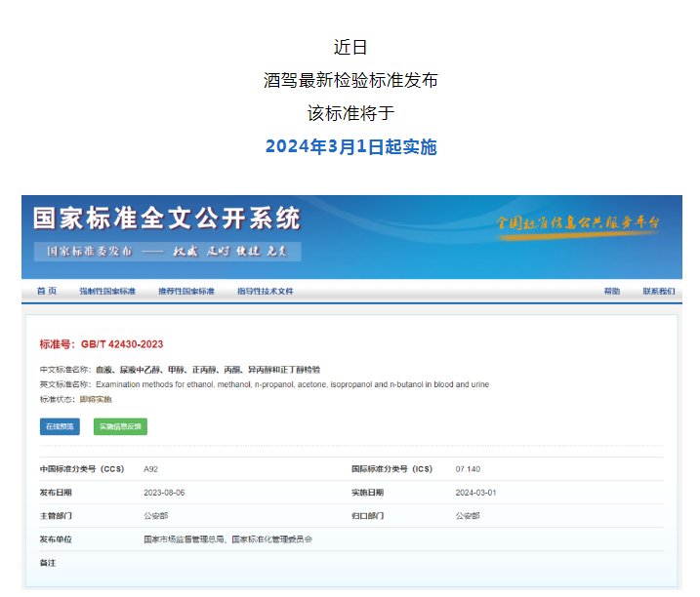Click the CCS classification value A92
This screenshot has height=597, width=700.
coord(151,469)
